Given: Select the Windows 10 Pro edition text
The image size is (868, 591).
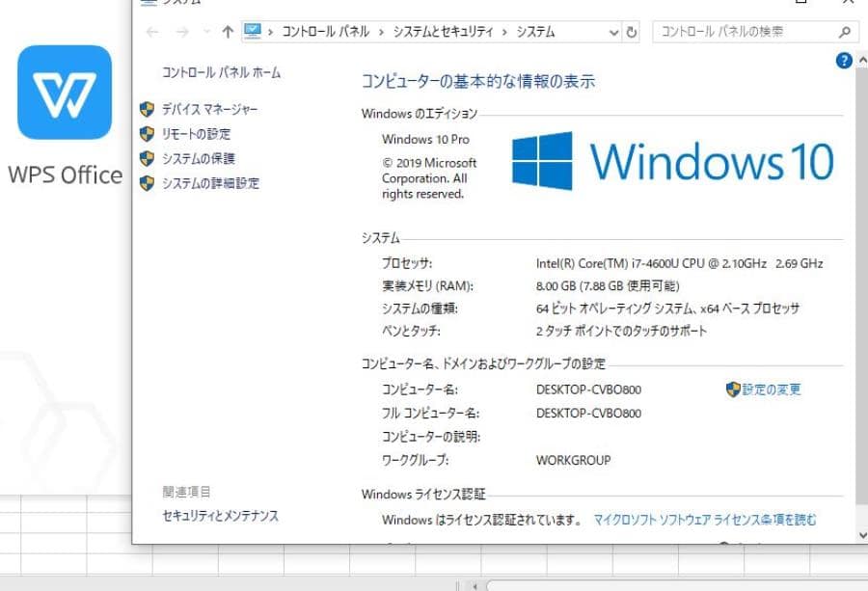Looking at the screenshot, I should [425, 140].
